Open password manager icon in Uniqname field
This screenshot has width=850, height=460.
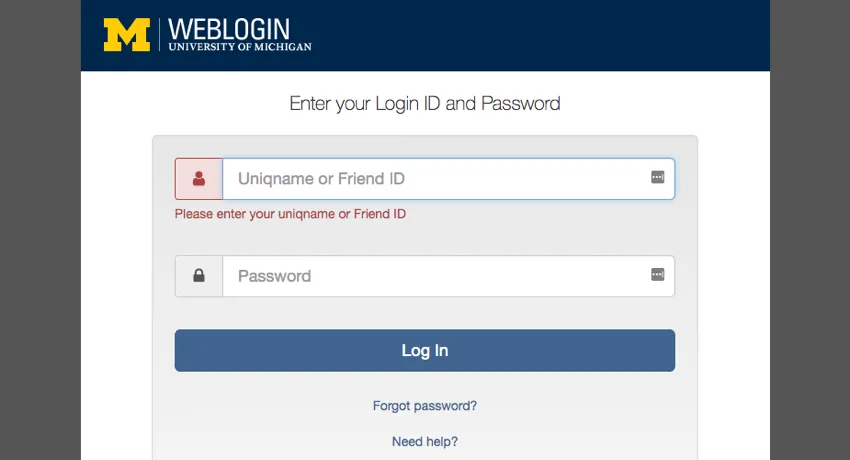click(x=657, y=177)
